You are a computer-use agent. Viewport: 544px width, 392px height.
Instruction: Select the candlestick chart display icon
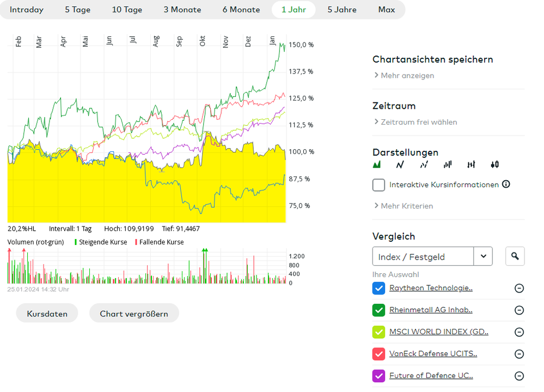pyautogui.click(x=494, y=164)
